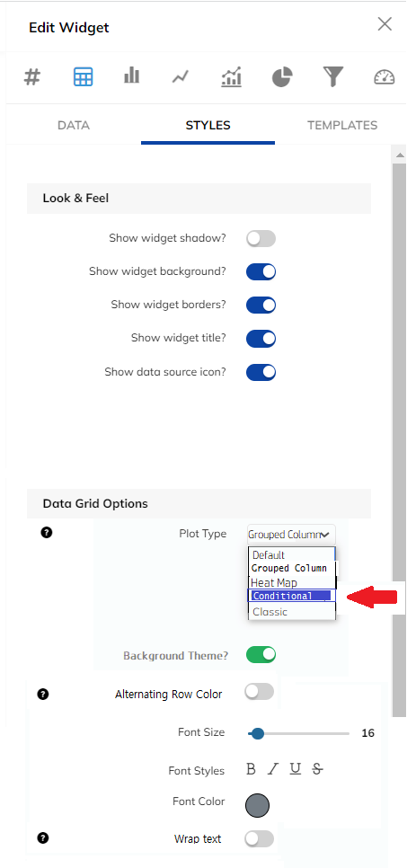Switch to the TEMPLATES tab

pos(342,125)
